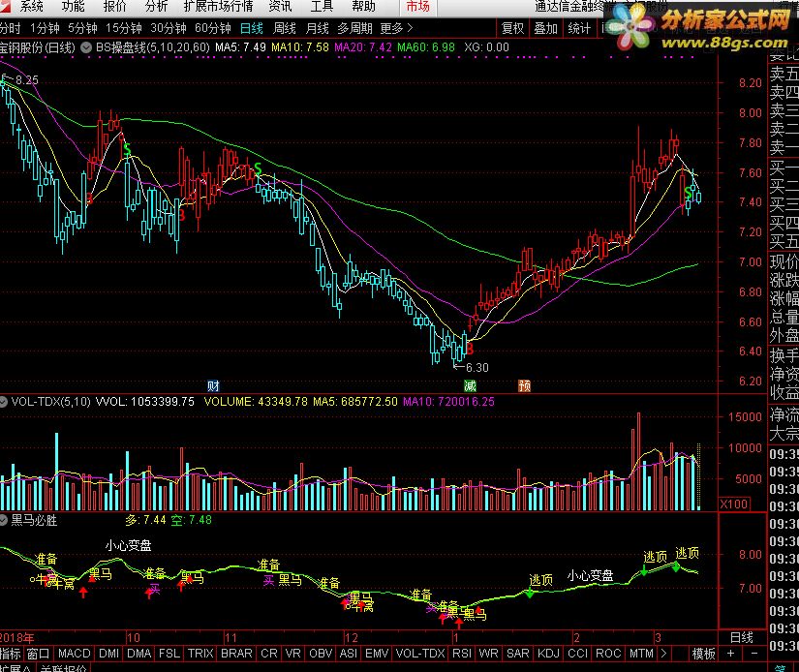
Task: Select the TRIX indicator
Action: (x=200, y=654)
